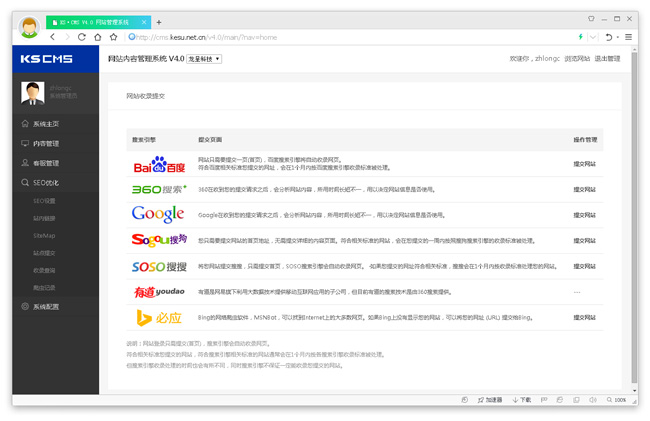Expand the address bar dropdown chevron
Viewport: 650px width, 421px height.
click(x=593, y=37)
